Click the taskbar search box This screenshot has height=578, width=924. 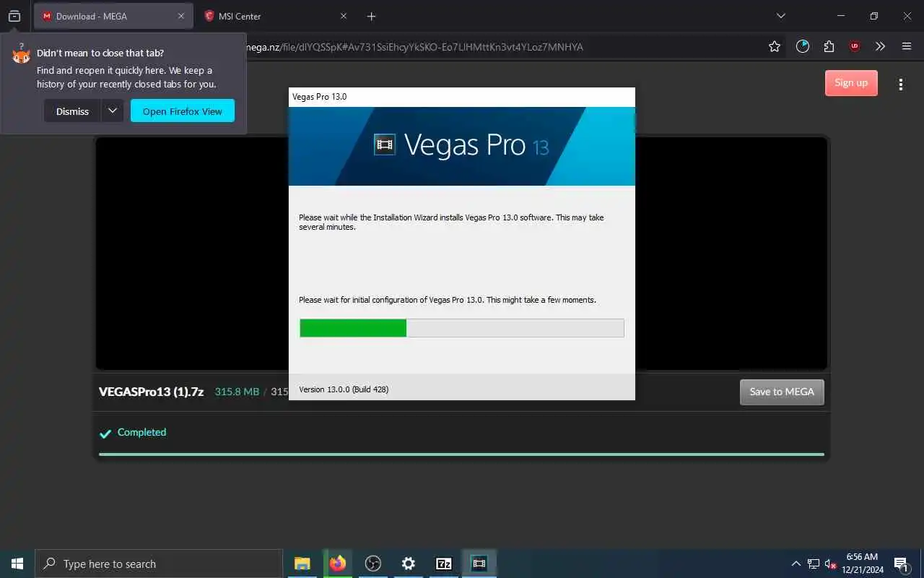point(159,564)
